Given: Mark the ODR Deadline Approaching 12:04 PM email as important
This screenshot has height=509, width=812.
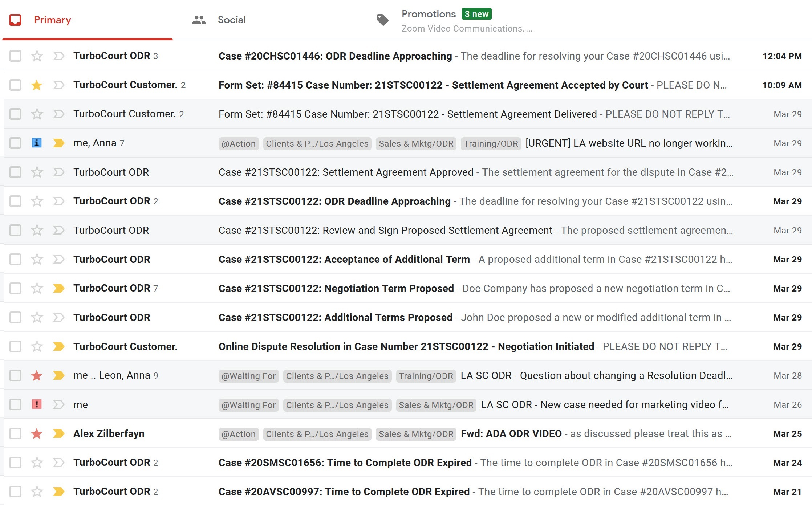Looking at the screenshot, I should [x=58, y=56].
